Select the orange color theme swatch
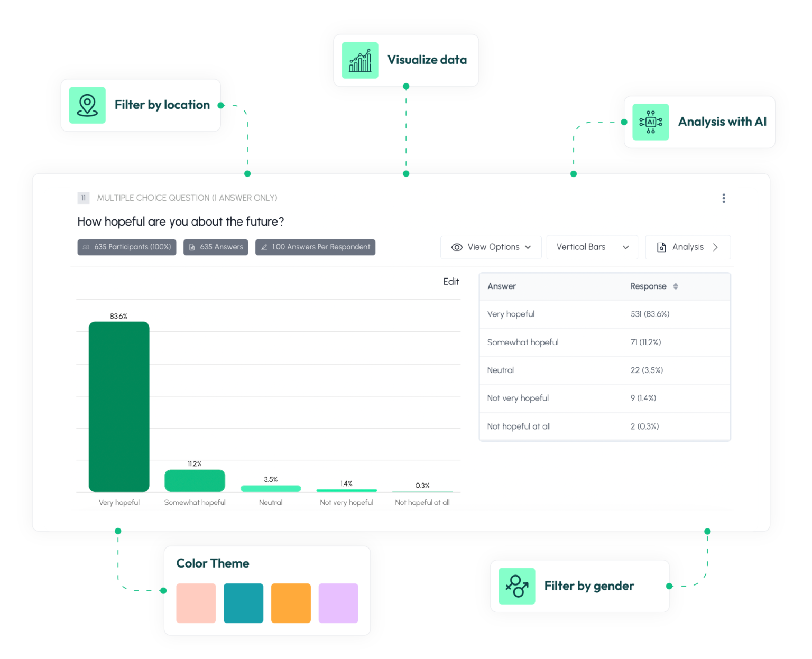 (x=291, y=604)
